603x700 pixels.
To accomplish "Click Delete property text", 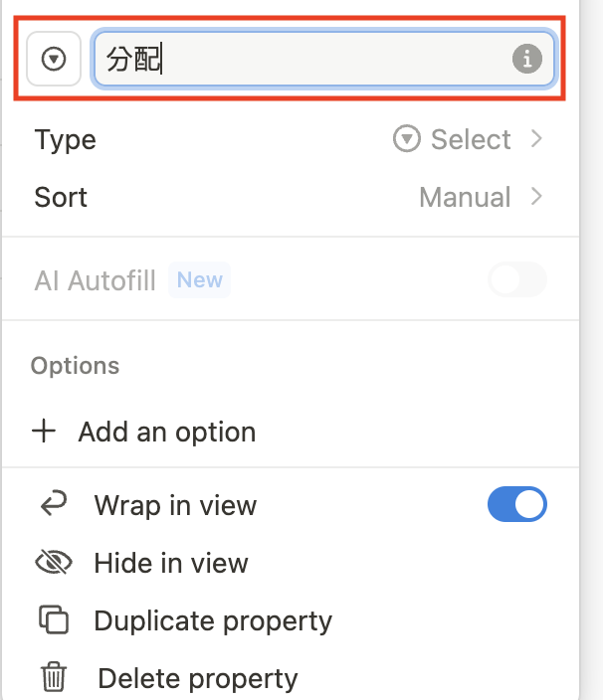I will [x=197, y=679].
